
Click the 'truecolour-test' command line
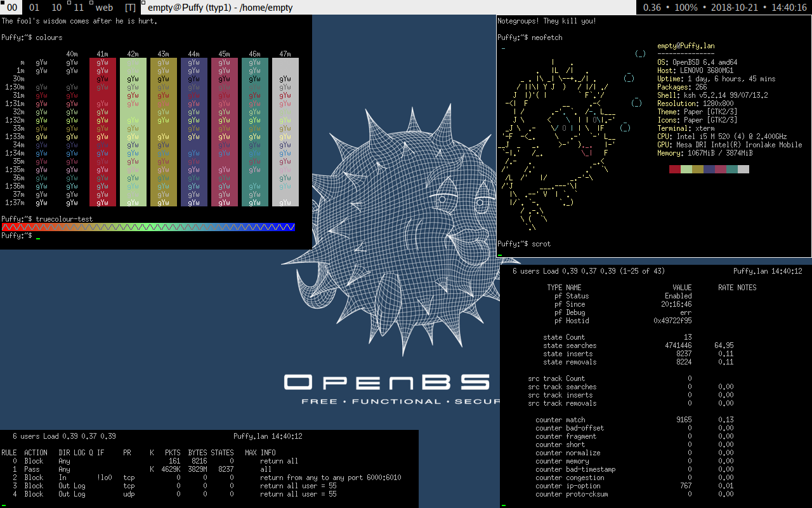click(64, 219)
